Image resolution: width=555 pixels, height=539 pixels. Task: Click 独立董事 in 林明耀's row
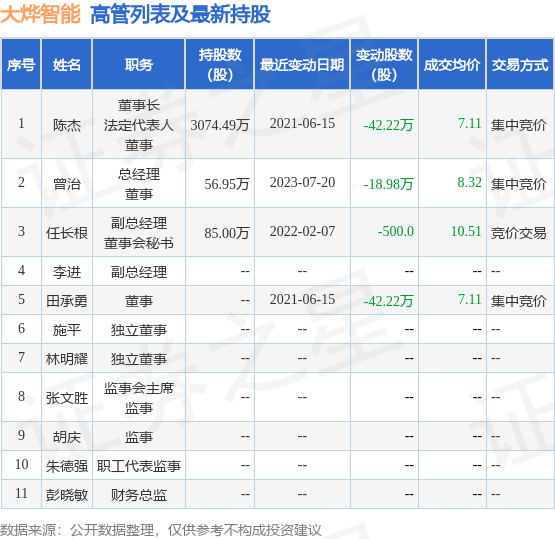point(139,359)
